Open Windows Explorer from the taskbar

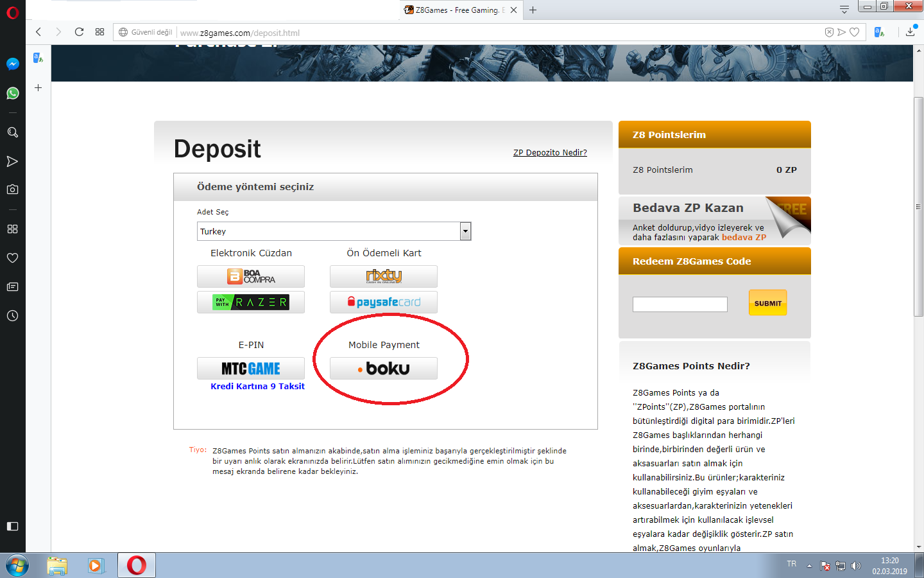click(57, 566)
